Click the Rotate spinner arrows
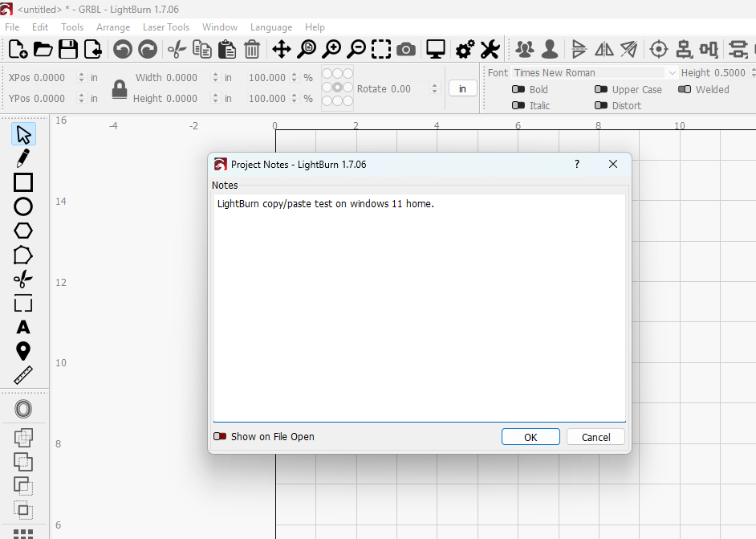This screenshot has width=756, height=539. point(435,89)
